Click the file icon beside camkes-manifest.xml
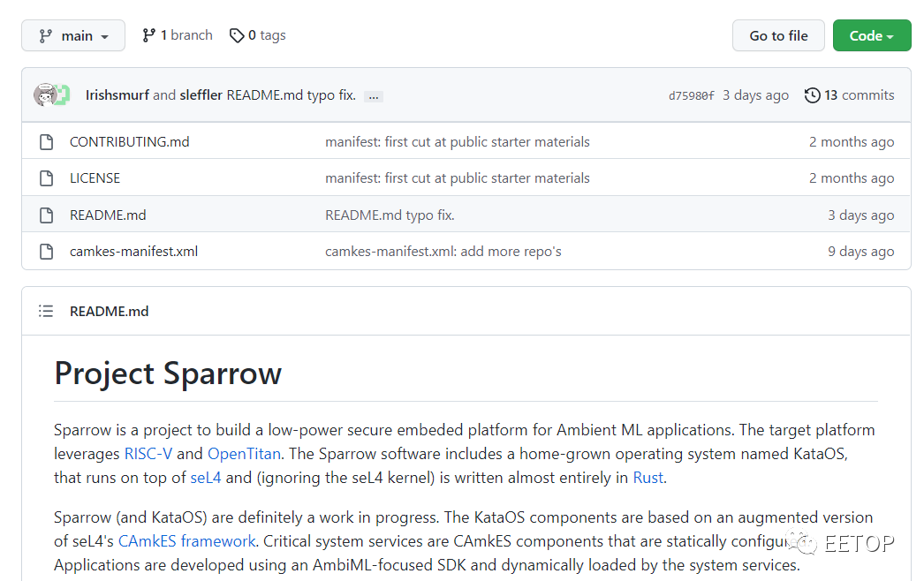Screen dimensions: 924x581 pos(47,252)
